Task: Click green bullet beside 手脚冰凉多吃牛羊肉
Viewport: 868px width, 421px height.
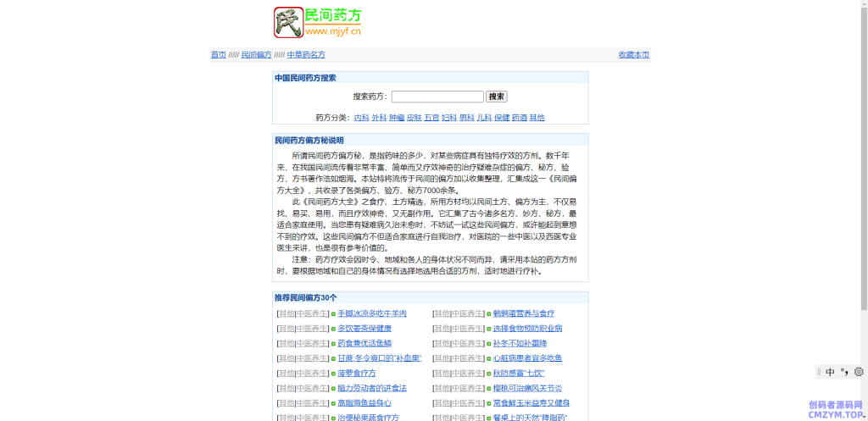Action: click(333, 313)
